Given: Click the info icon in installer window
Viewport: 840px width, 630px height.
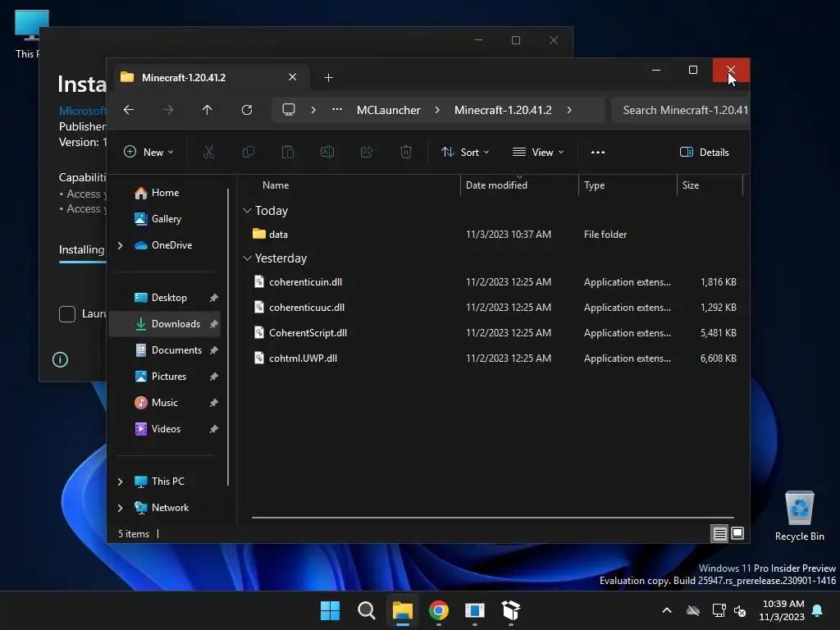Looking at the screenshot, I should pyautogui.click(x=60, y=359).
